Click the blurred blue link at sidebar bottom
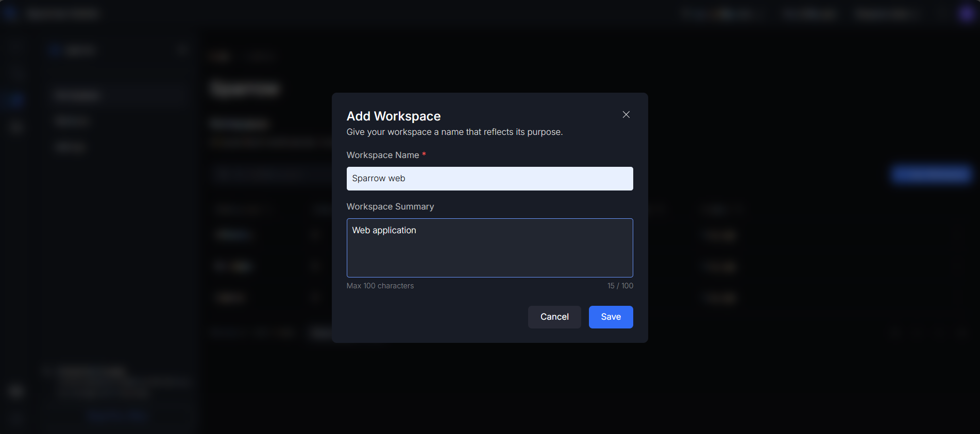 click(117, 415)
